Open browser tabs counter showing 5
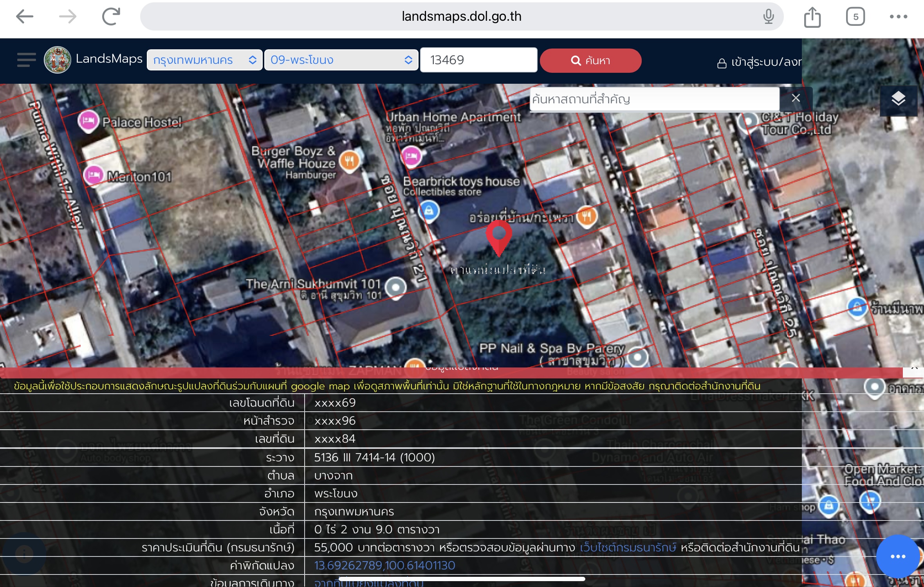This screenshot has width=924, height=587. click(855, 17)
